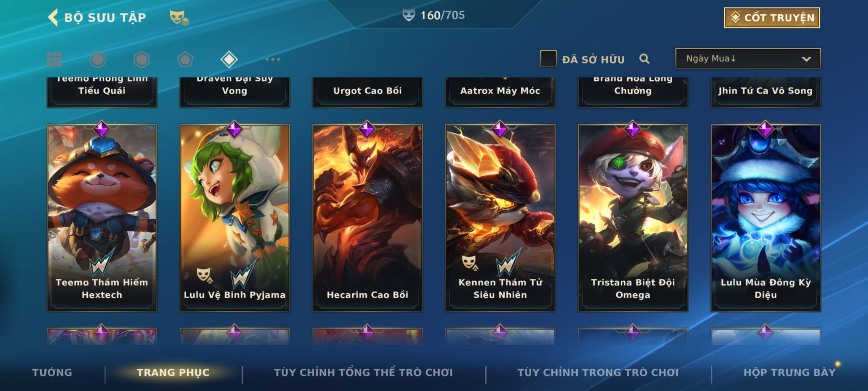Select the grid all-skins filter icon
Screen dimensions: 868x391
(x=54, y=59)
